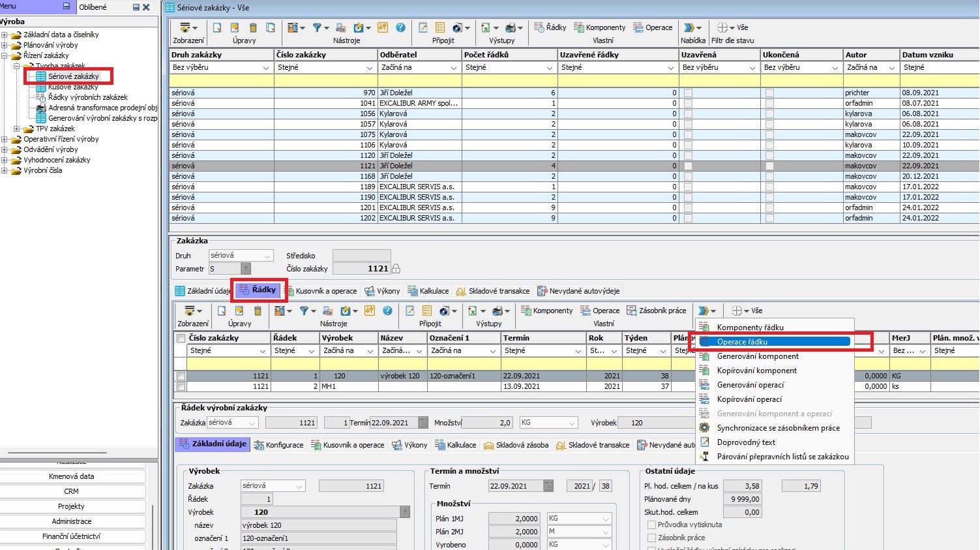Screen dimensions: 980x550
Task: Open help via the blue question mark icon
Action: click(x=400, y=27)
